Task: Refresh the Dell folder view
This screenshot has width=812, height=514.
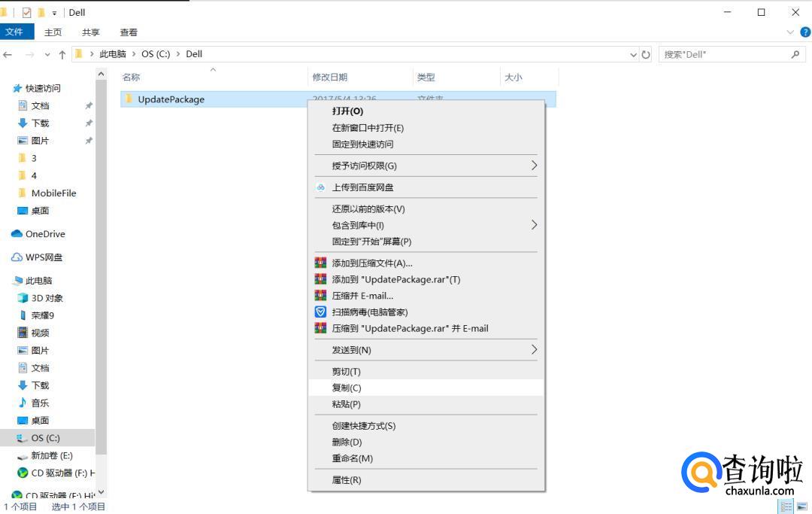Action: tap(646, 54)
